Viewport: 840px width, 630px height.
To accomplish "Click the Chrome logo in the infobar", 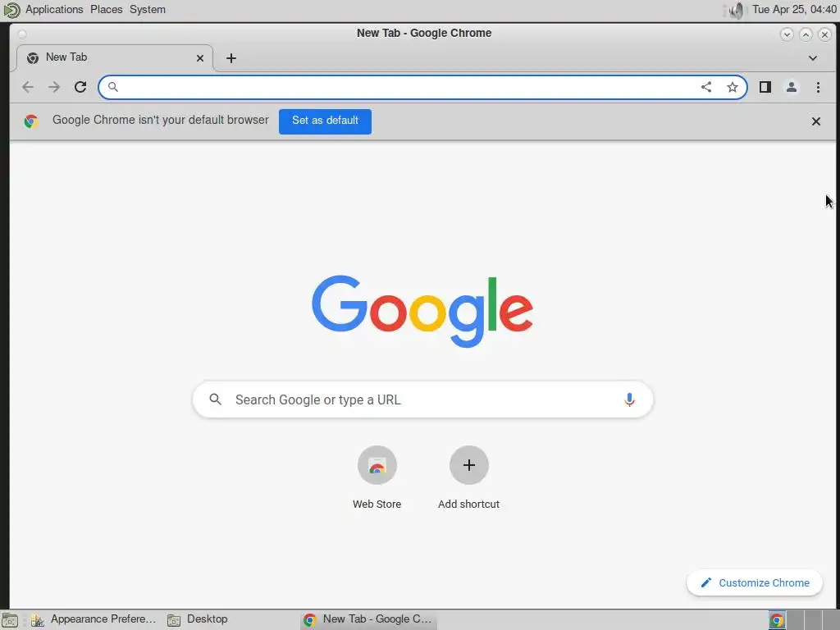I will (x=31, y=121).
